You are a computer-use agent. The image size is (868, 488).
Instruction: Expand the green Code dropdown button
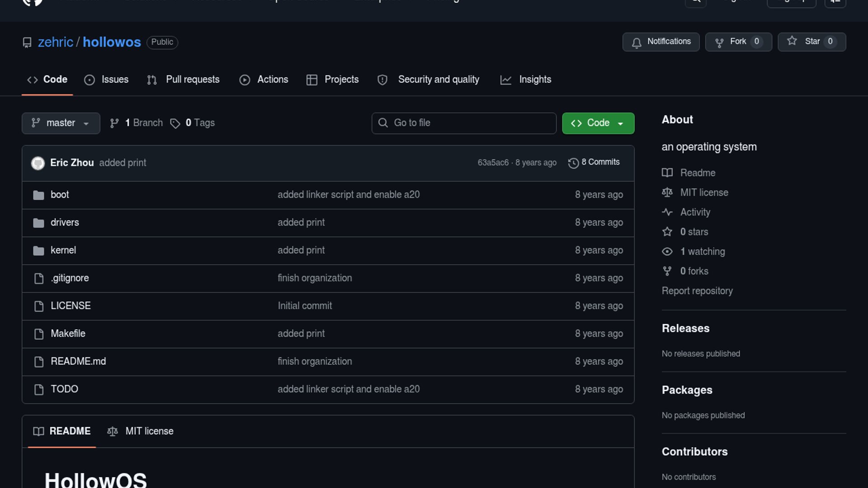point(598,123)
